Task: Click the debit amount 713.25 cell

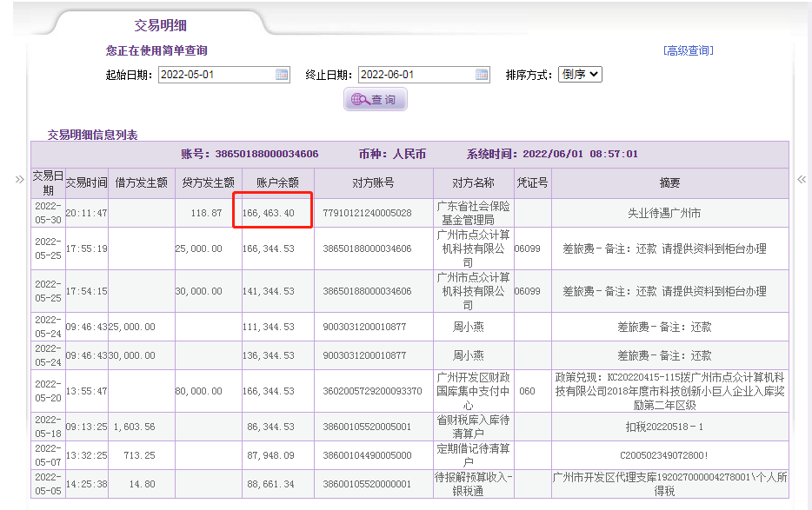Action: (x=142, y=455)
